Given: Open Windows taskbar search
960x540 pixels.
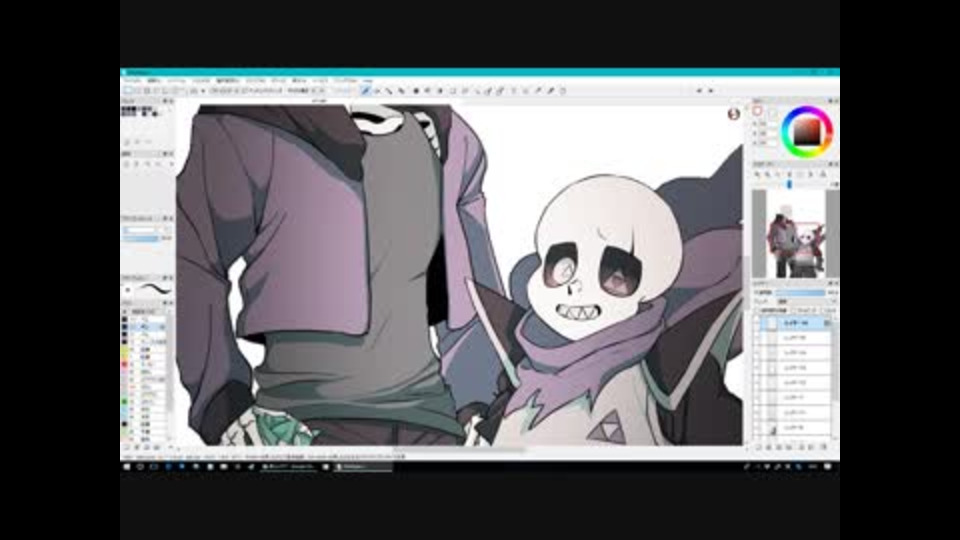Looking at the screenshot, I should (140, 467).
